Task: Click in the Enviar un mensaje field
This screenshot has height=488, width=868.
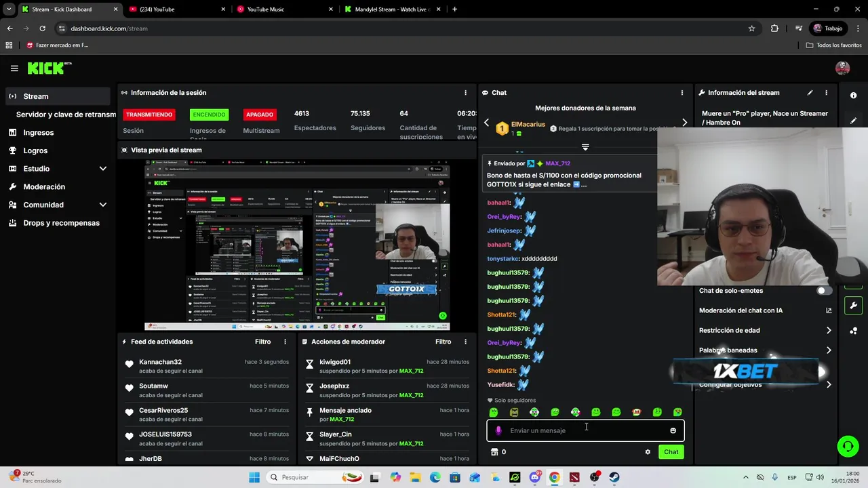Action: (585, 430)
